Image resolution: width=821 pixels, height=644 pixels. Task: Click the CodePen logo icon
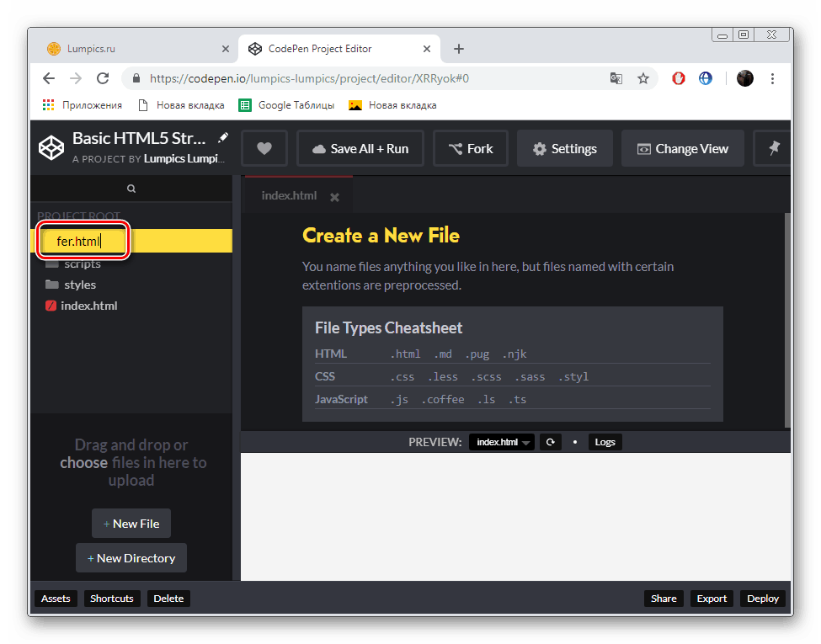51,147
